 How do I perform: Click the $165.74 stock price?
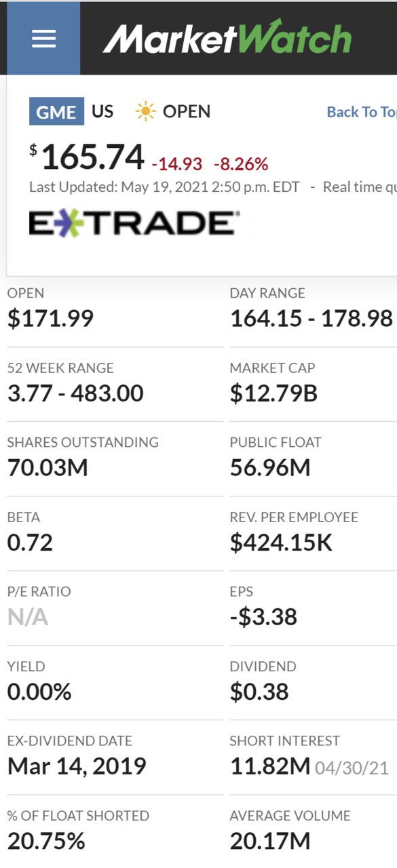click(87, 157)
